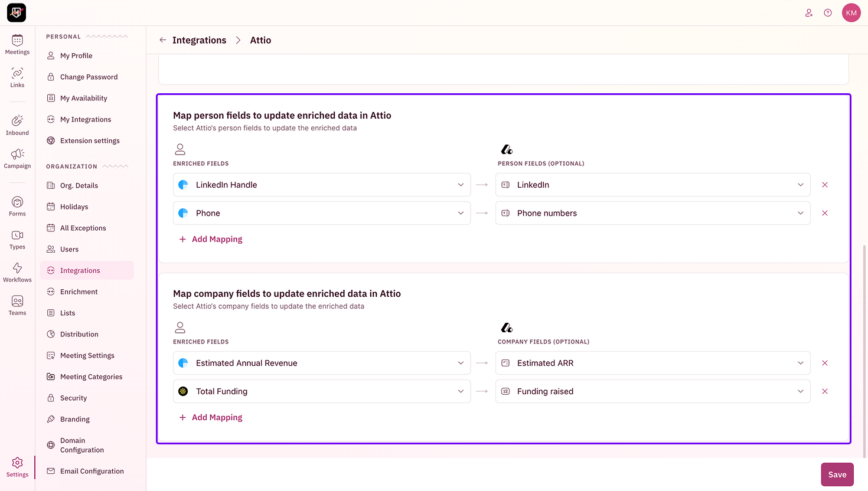Remove the Phone mapping

click(825, 213)
